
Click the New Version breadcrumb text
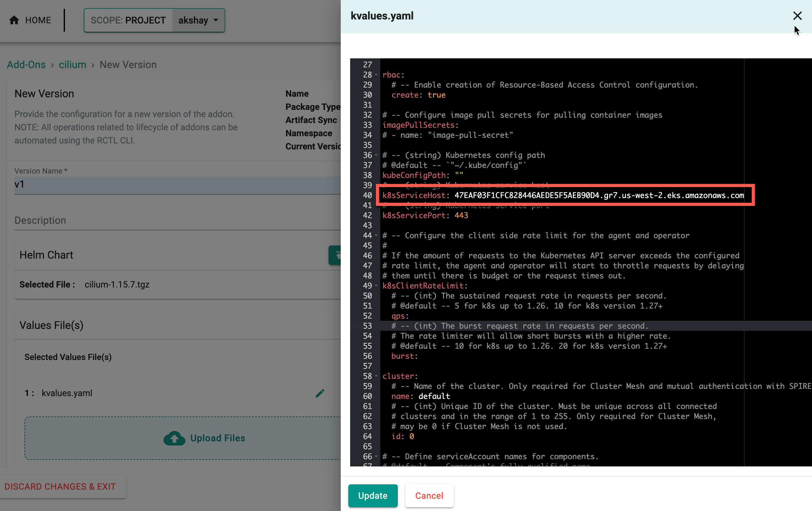(128, 64)
